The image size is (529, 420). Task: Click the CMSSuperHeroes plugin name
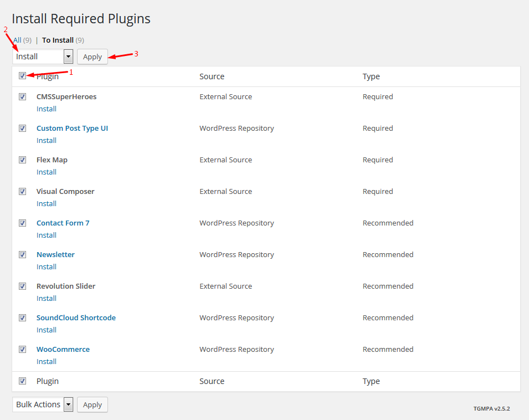point(66,97)
